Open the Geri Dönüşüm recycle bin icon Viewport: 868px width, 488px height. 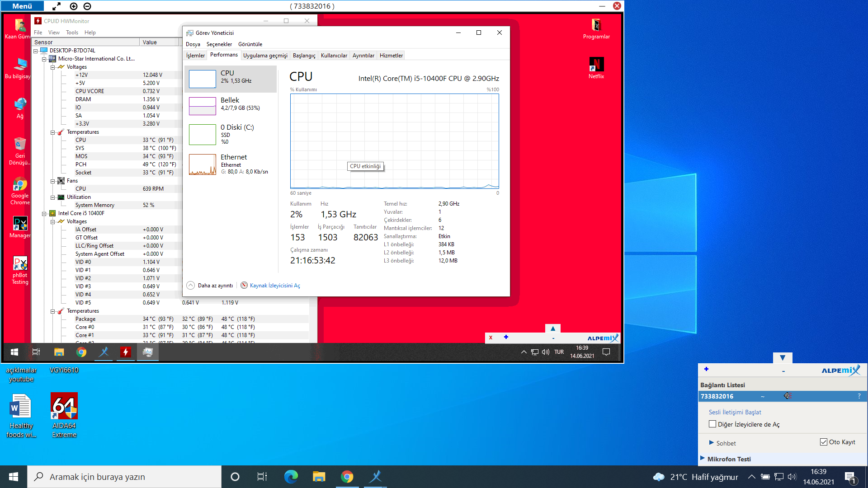pyautogui.click(x=20, y=151)
